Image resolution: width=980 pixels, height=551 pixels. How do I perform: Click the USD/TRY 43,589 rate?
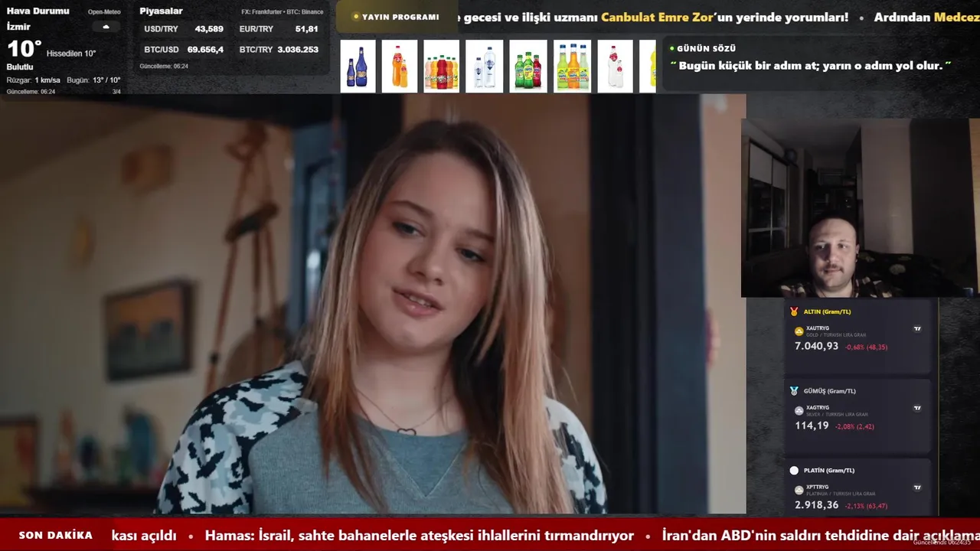tap(184, 29)
